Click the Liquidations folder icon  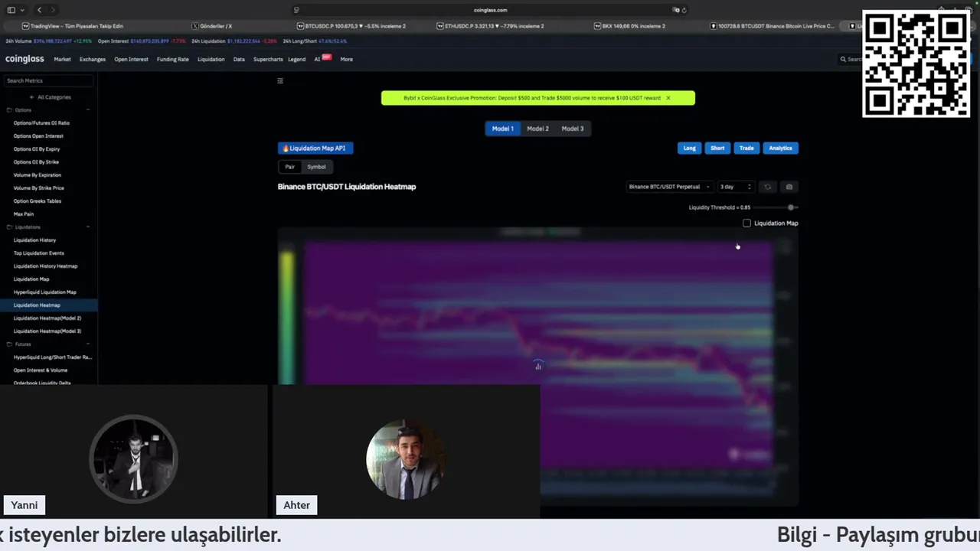tap(9, 227)
